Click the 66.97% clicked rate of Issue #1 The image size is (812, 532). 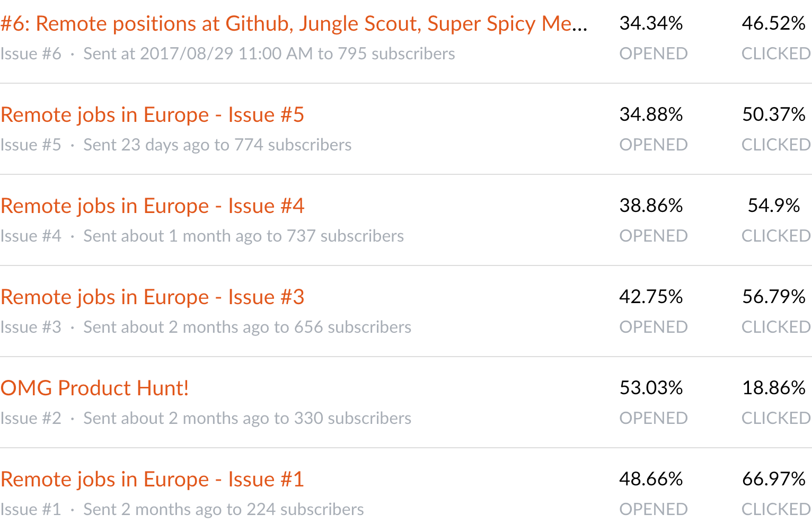pyautogui.click(x=774, y=479)
